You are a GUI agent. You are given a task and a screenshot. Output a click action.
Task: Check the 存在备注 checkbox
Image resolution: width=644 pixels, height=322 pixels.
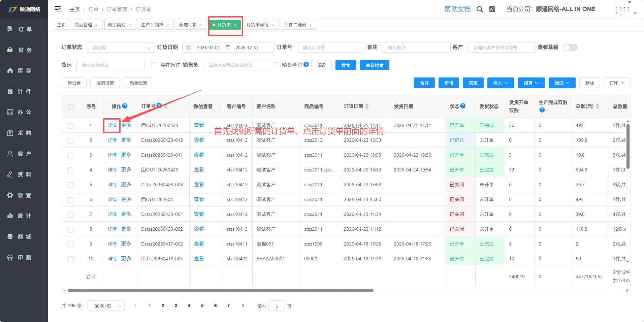[154, 65]
